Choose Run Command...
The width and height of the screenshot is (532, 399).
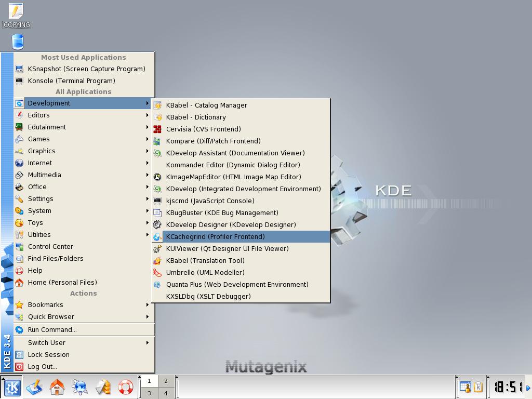click(84, 330)
